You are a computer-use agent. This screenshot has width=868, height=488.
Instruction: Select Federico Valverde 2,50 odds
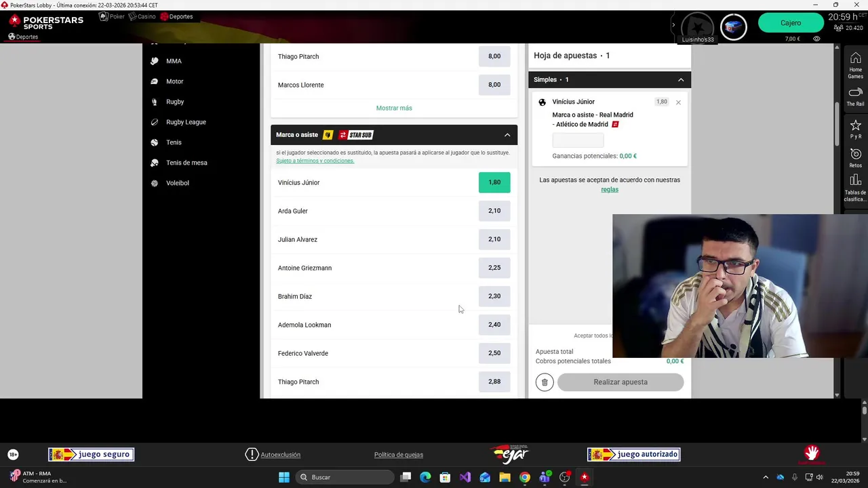[494, 353]
